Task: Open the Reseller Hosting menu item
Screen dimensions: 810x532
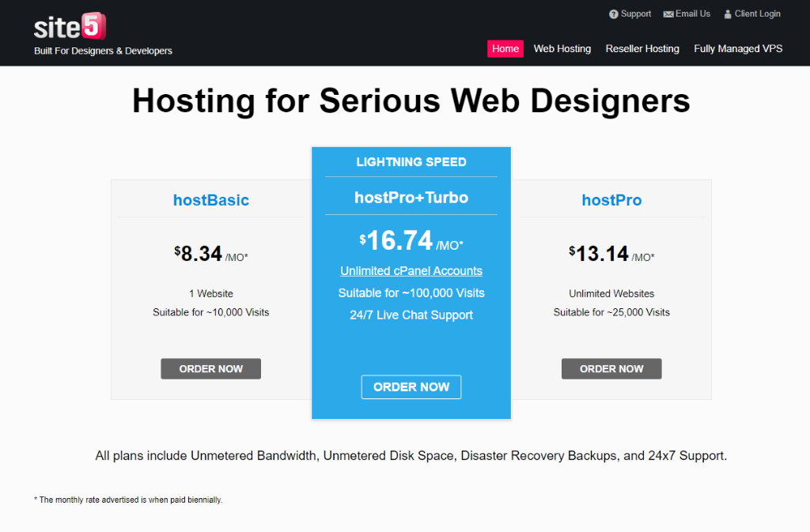Action: [x=642, y=48]
